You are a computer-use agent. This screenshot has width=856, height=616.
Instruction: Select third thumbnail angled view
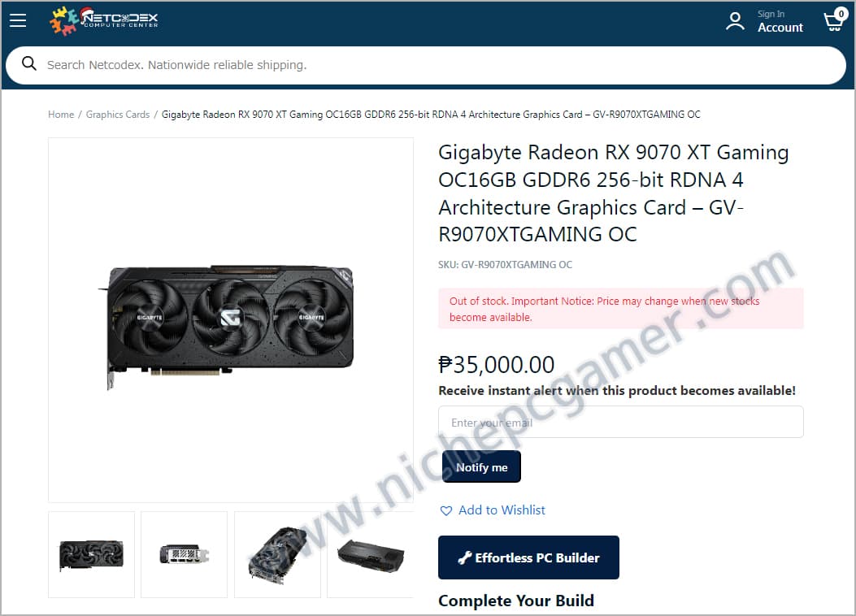[x=277, y=554]
